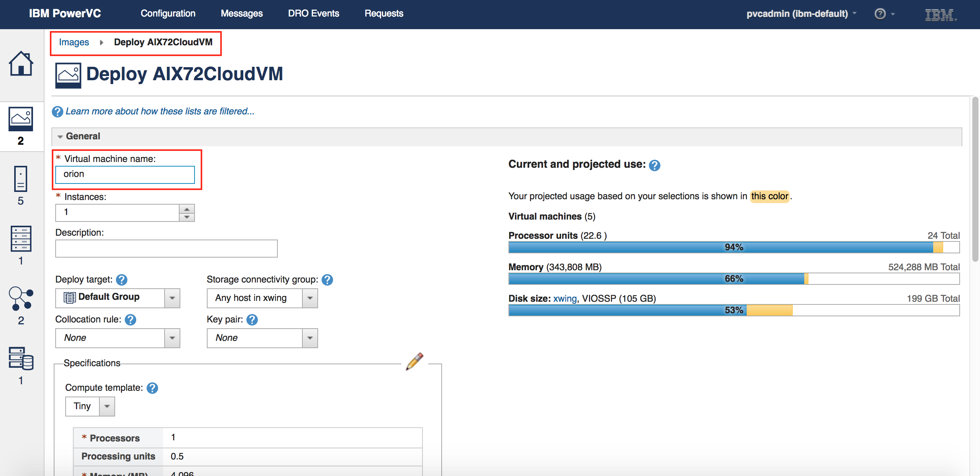Image resolution: width=980 pixels, height=476 pixels.
Task: Click the Deploy image icon beside page title
Action: coord(68,75)
